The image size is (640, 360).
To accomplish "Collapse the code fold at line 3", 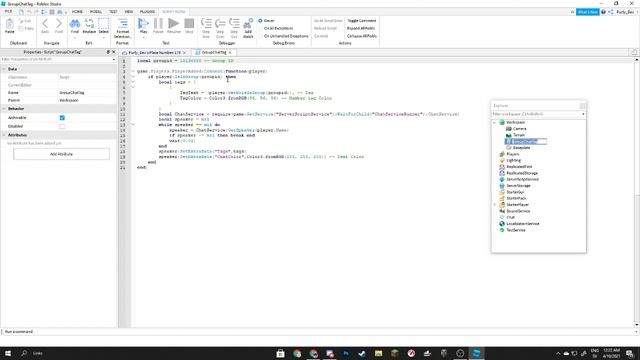I will tap(133, 71).
